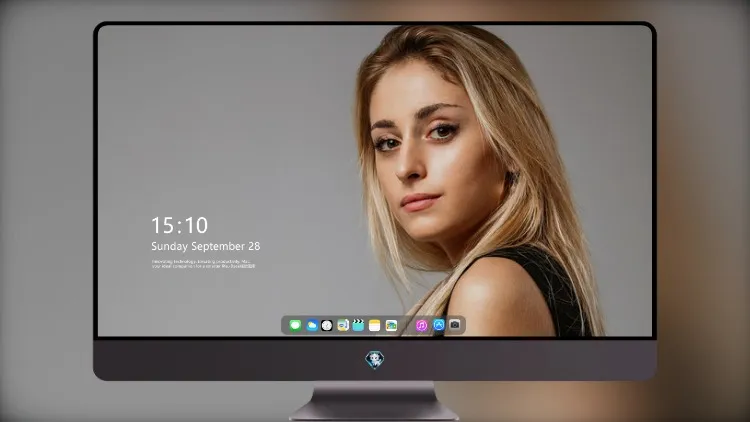Open the blue App Store icon
Image resolution: width=750 pixels, height=422 pixels.
(439, 325)
